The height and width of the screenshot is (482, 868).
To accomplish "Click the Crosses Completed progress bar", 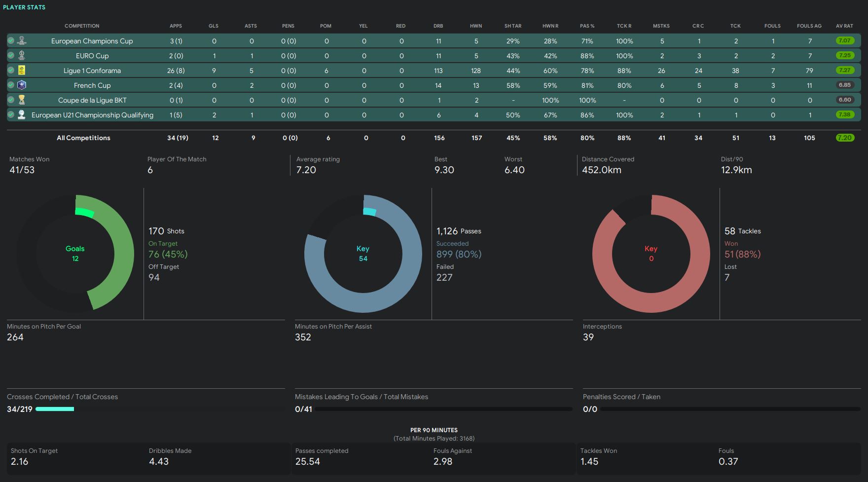I will point(55,409).
